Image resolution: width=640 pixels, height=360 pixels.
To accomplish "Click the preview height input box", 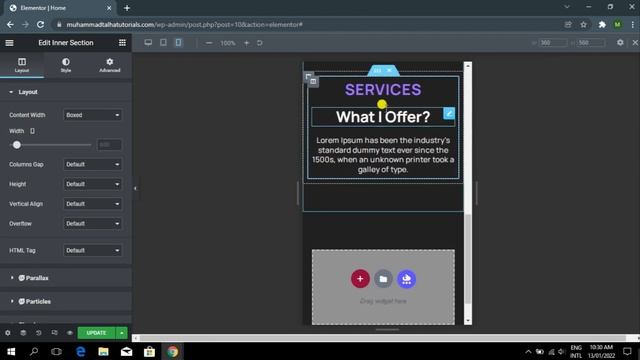I will point(591,42).
